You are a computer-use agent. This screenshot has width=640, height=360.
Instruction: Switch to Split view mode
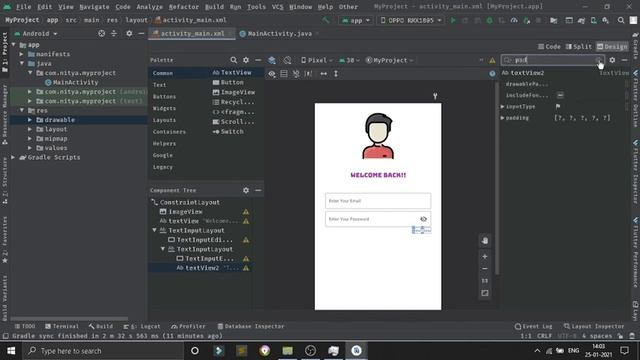click(578, 47)
